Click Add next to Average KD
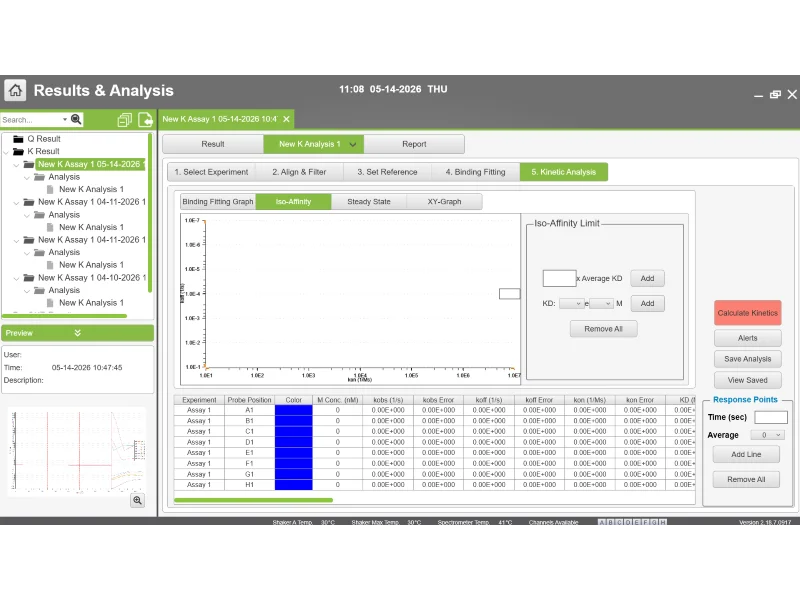800x600 pixels. coord(647,278)
